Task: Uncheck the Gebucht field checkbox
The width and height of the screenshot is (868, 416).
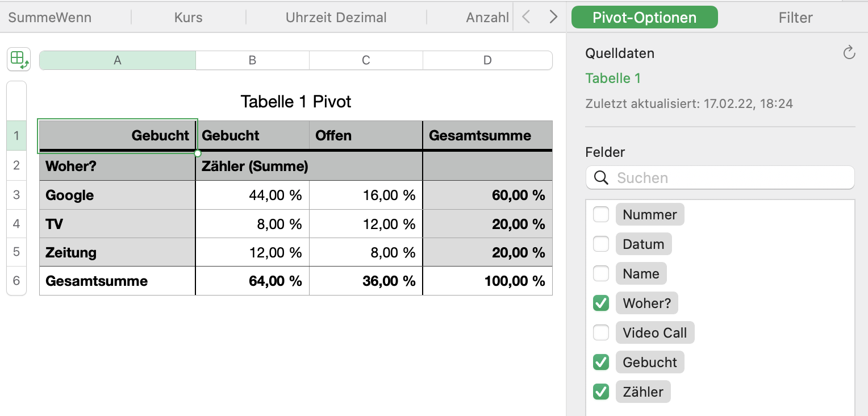Action: pyautogui.click(x=601, y=362)
